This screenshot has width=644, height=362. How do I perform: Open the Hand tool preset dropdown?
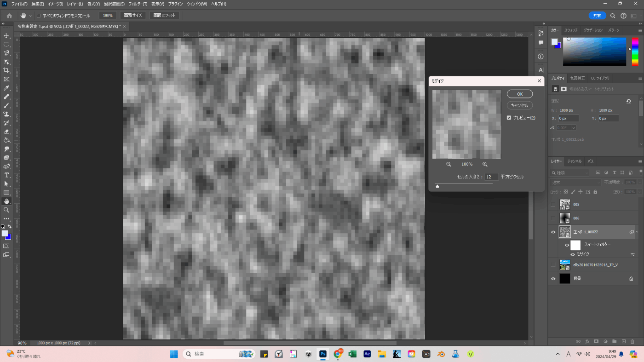[x=30, y=16]
